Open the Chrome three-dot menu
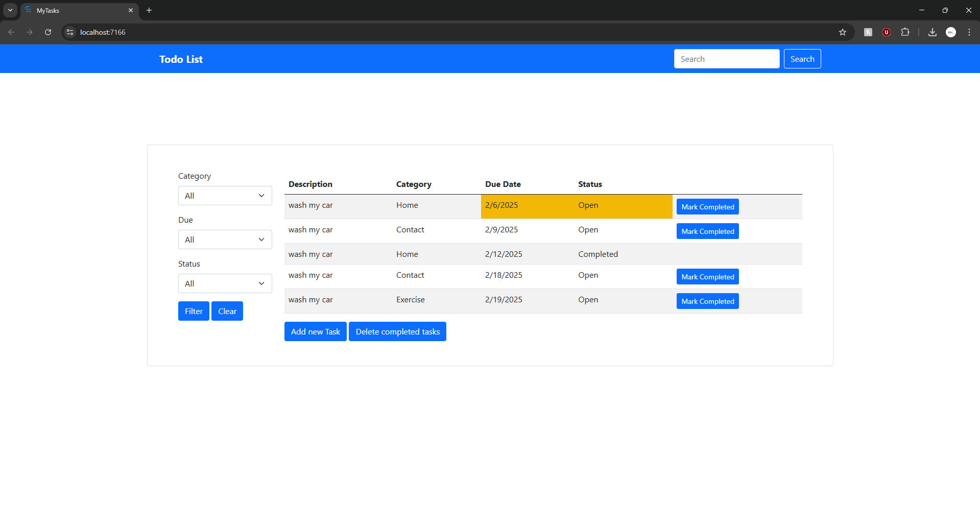 pyautogui.click(x=969, y=32)
